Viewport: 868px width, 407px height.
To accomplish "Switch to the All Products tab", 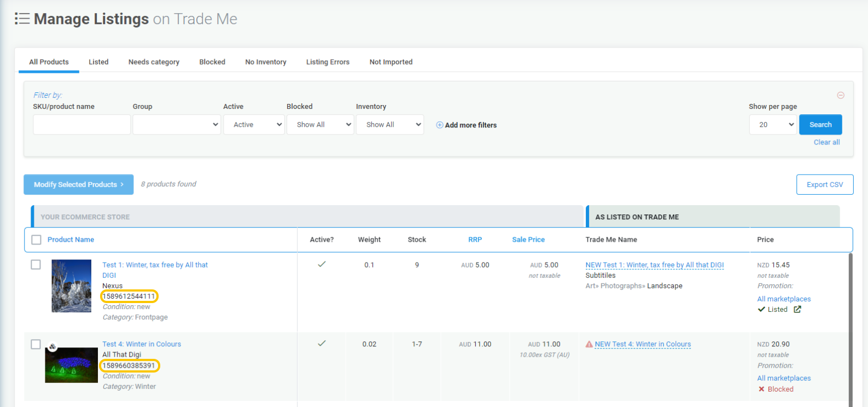I will (49, 62).
